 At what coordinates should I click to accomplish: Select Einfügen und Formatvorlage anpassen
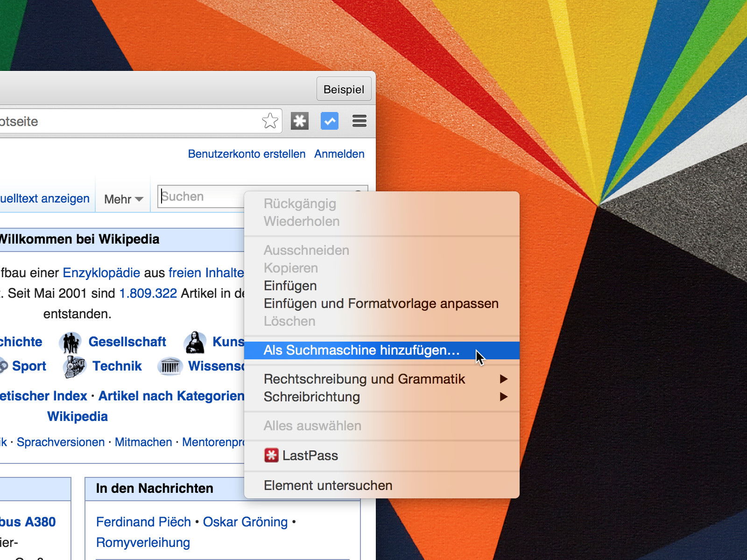(x=382, y=303)
